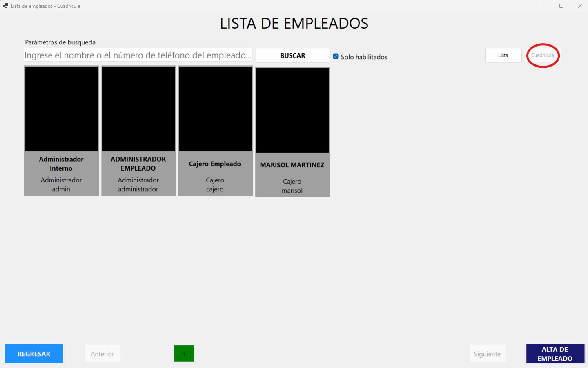This screenshot has height=368, width=588.
Task: Open Administrador Interno's photo thumbnail
Action: click(x=62, y=109)
